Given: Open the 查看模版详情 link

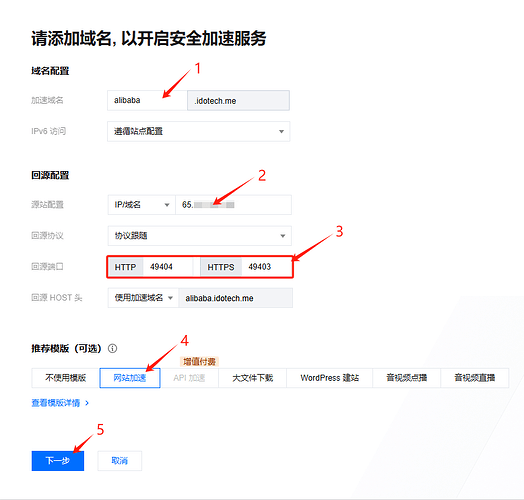Looking at the screenshot, I should (56, 403).
